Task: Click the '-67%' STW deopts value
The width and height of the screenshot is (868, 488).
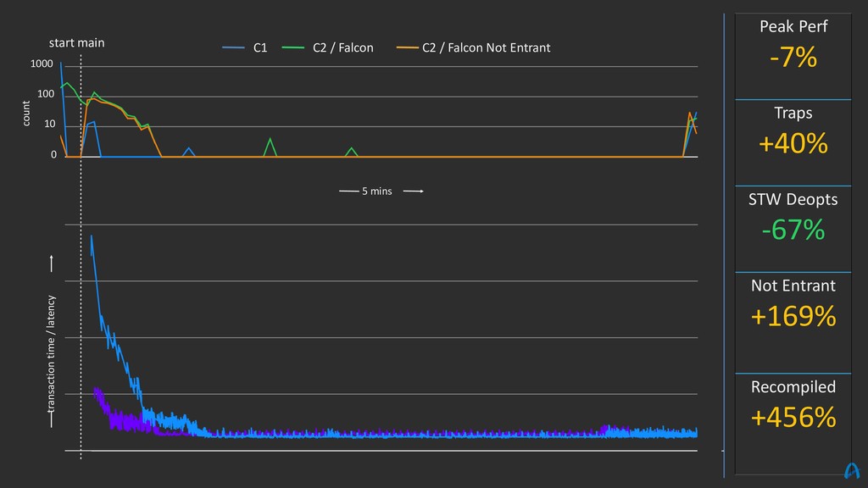Action: pos(793,230)
